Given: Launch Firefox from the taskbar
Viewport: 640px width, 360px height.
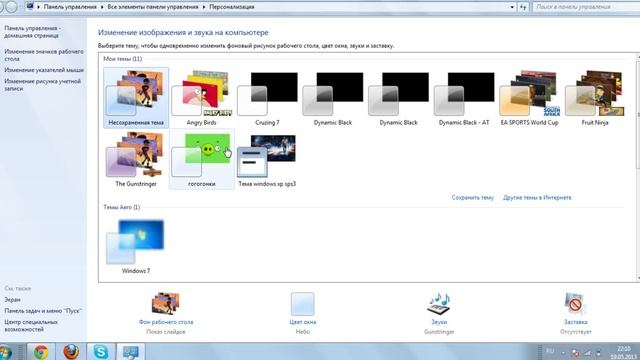Looking at the screenshot, I should 71,352.
